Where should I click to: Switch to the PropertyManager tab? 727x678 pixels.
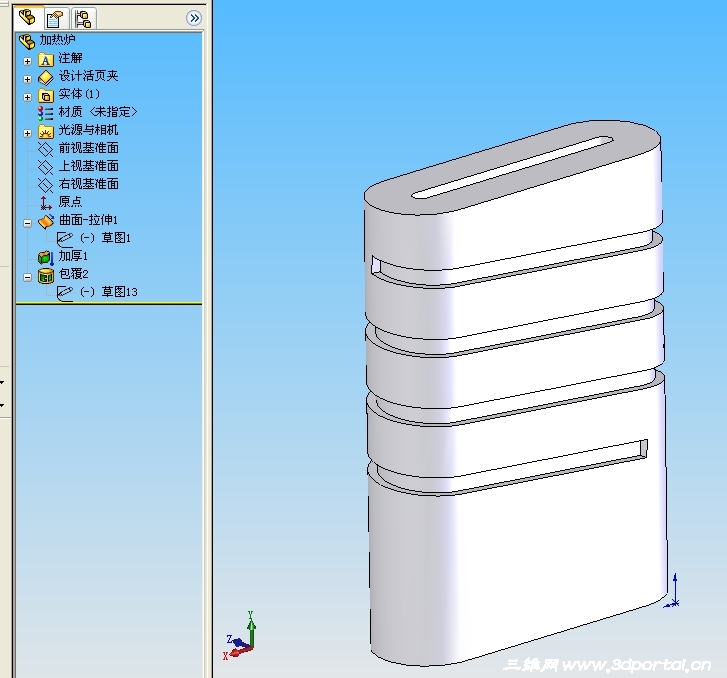pos(56,19)
